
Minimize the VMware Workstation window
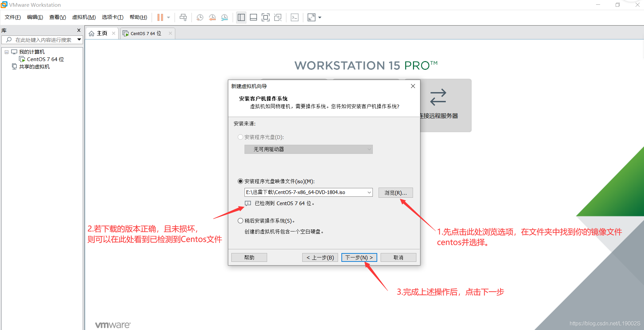pyautogui.click(x=598, y=5)
